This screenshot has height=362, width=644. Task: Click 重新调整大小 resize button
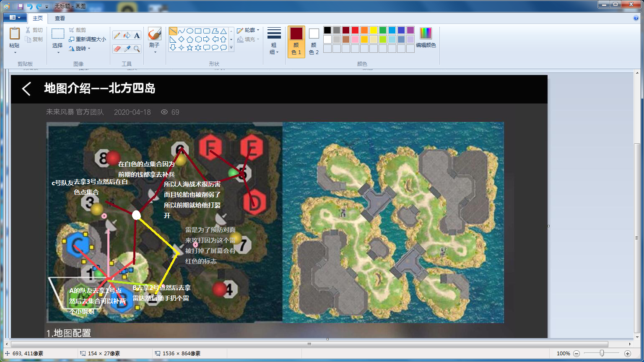87,39
